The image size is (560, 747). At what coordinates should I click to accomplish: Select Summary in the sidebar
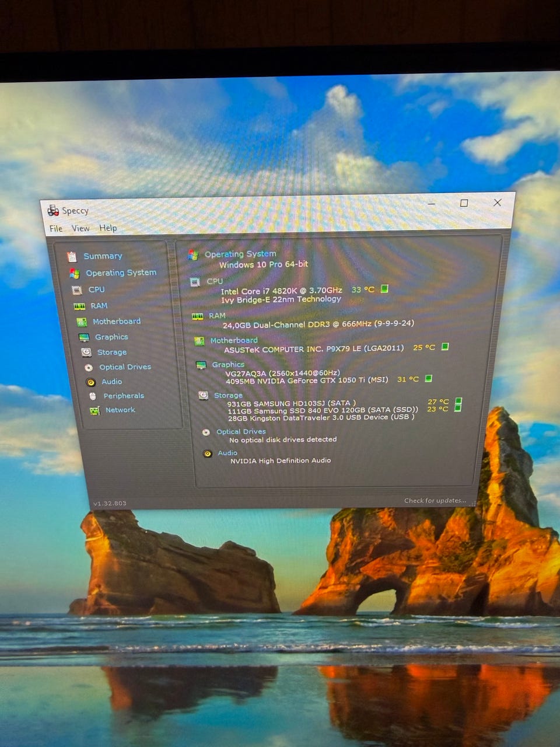click(x=103, y=256)
